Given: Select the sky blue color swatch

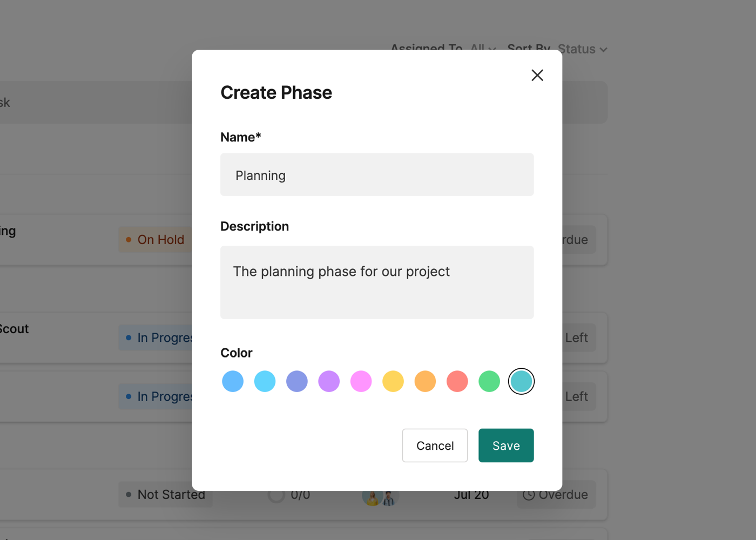Looking at the screenshot, I should 265,381.
